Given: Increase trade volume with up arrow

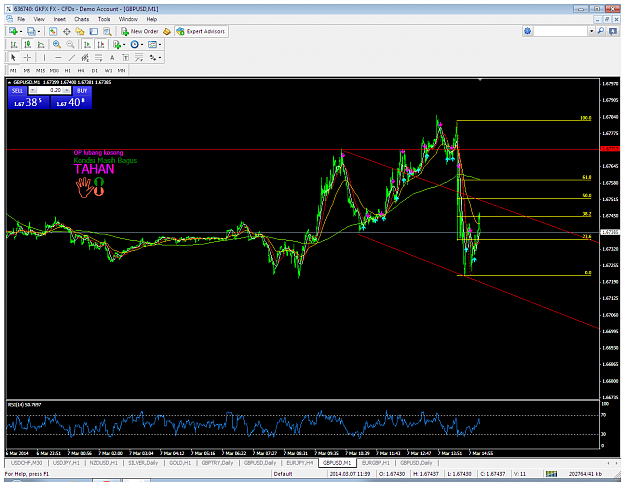Looking at the screenshot, I should pos(67,90).
